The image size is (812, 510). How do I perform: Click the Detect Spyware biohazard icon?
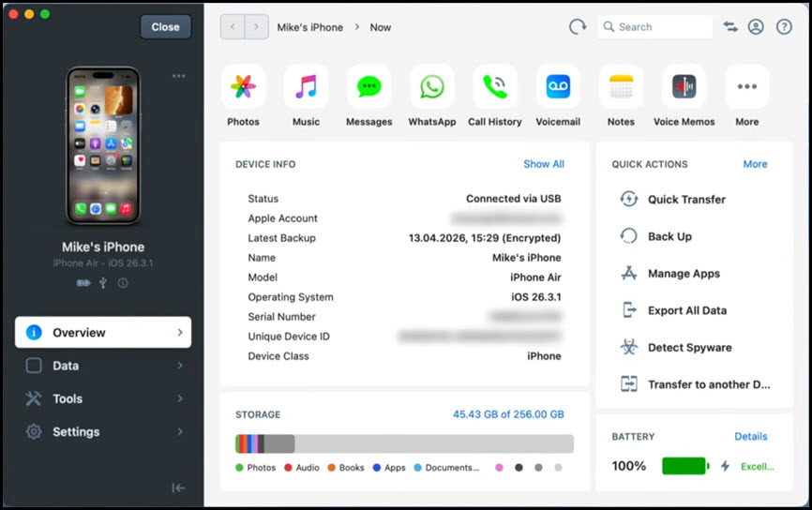point(628,347)
